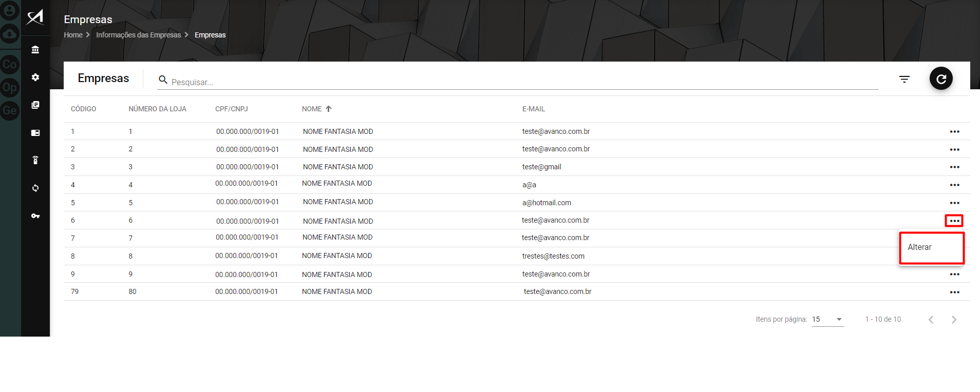Image resolution: width=980 pixels, height=392 pixels.
Task: Open the settings gear in sidebar
Action: click(x=35, y=77)
